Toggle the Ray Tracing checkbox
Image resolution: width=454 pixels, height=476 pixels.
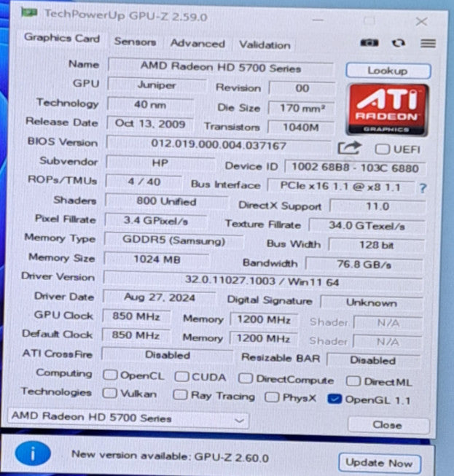point(180,395)
